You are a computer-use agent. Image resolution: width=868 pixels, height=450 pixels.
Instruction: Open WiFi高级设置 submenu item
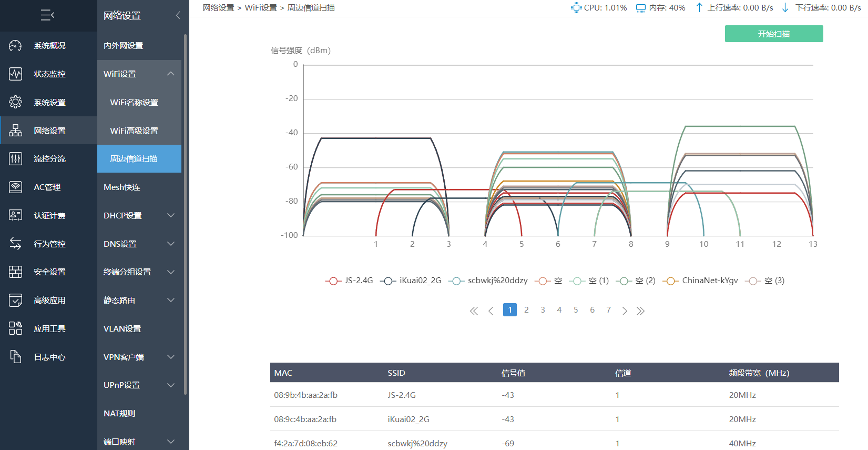[139, 131]
